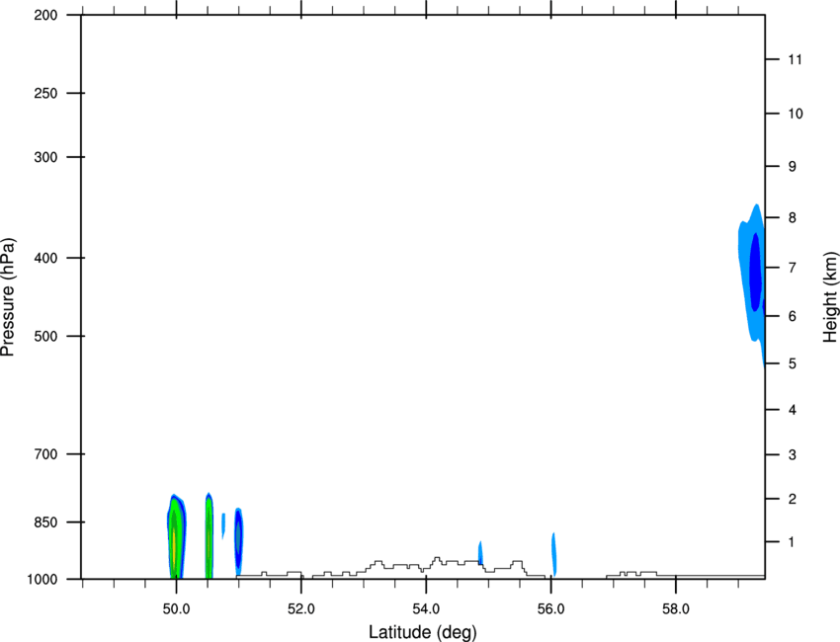
Task: Pick the 2 km height label
Action: pos(793,499)
